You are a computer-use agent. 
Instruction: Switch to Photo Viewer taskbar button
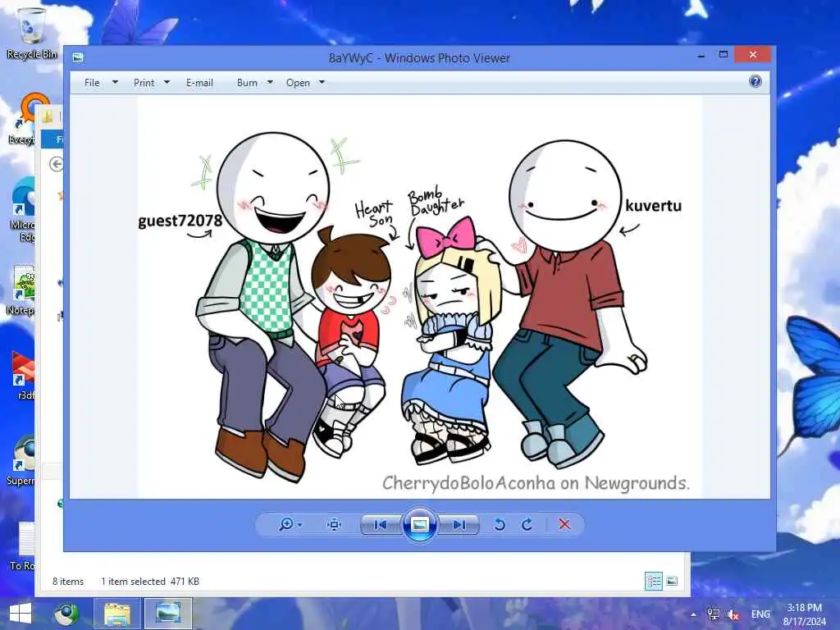[x=167, y=614]
